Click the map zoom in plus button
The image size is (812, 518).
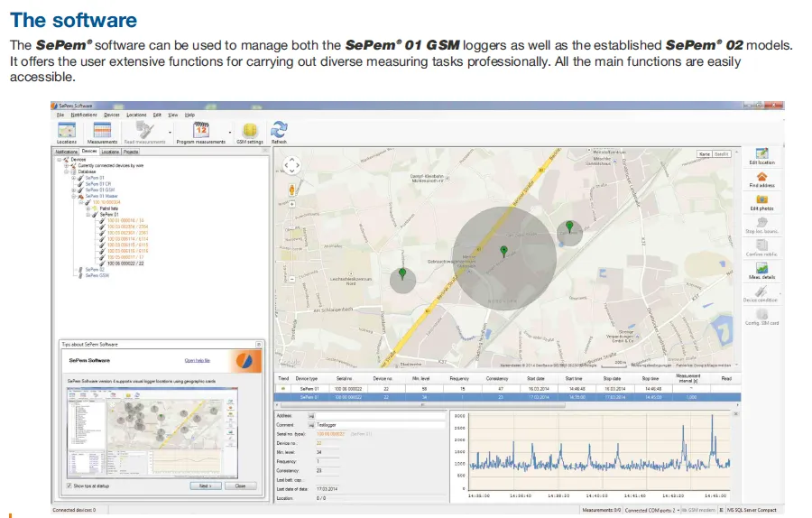pyautogui.click(x=292, y=204)
